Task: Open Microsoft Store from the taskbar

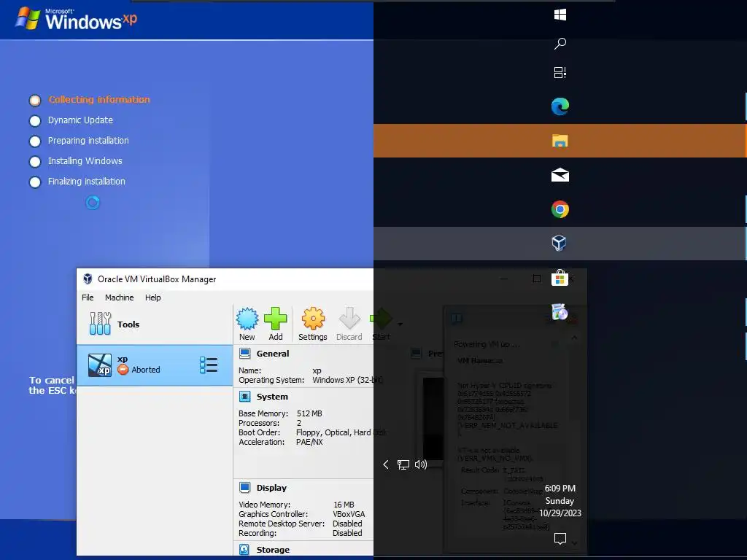Action: (560, 278)
